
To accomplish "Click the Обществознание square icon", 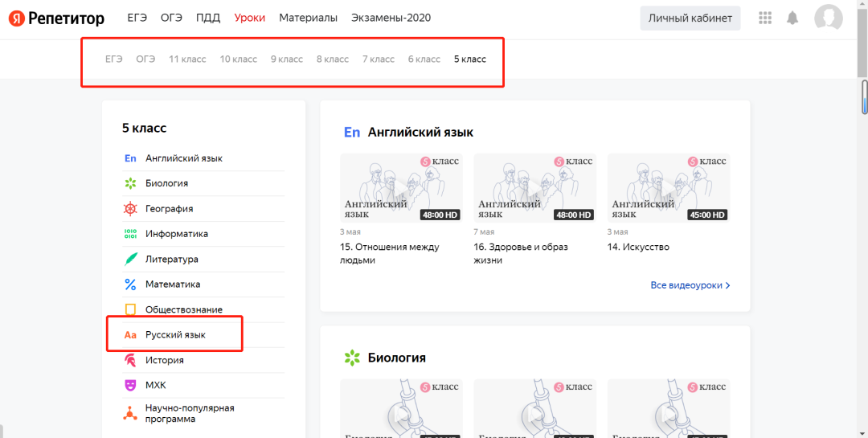I will 130,309.
